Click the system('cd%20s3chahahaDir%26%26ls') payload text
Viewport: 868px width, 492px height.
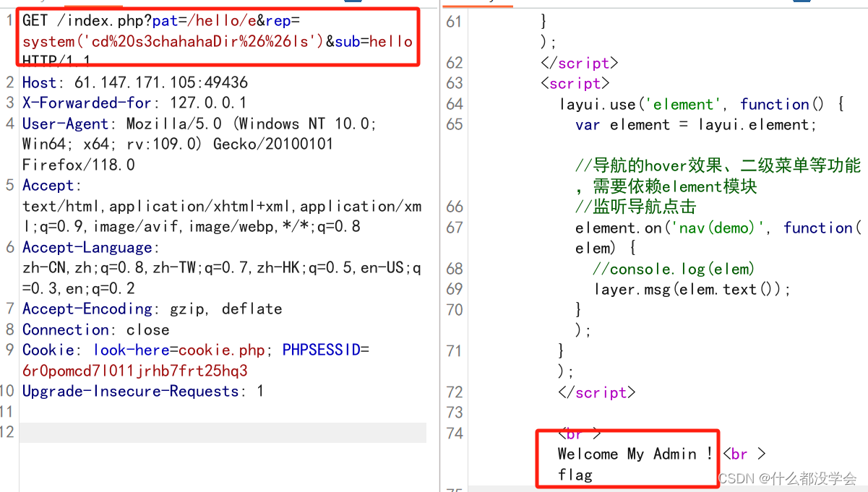point(173,41)
